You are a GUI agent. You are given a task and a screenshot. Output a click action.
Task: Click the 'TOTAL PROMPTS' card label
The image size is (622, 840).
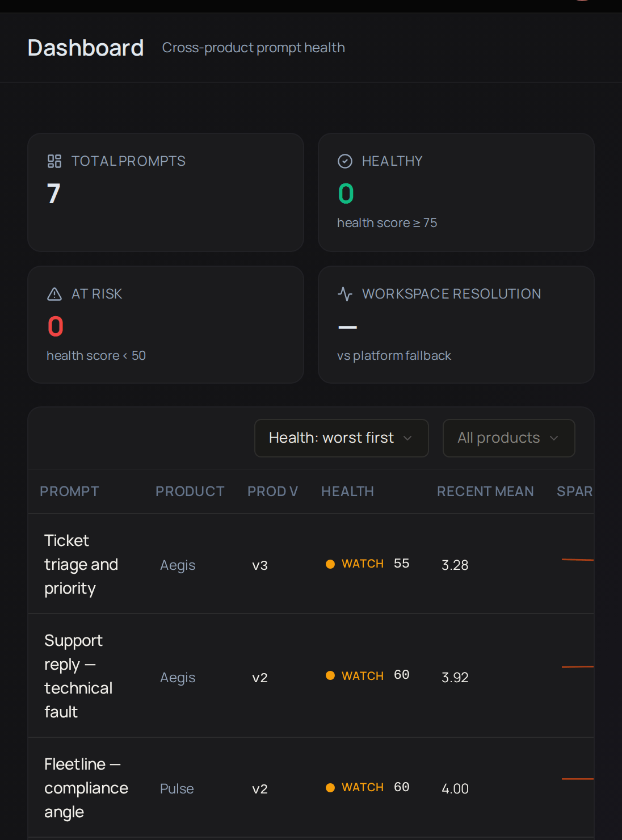(128, 161)
